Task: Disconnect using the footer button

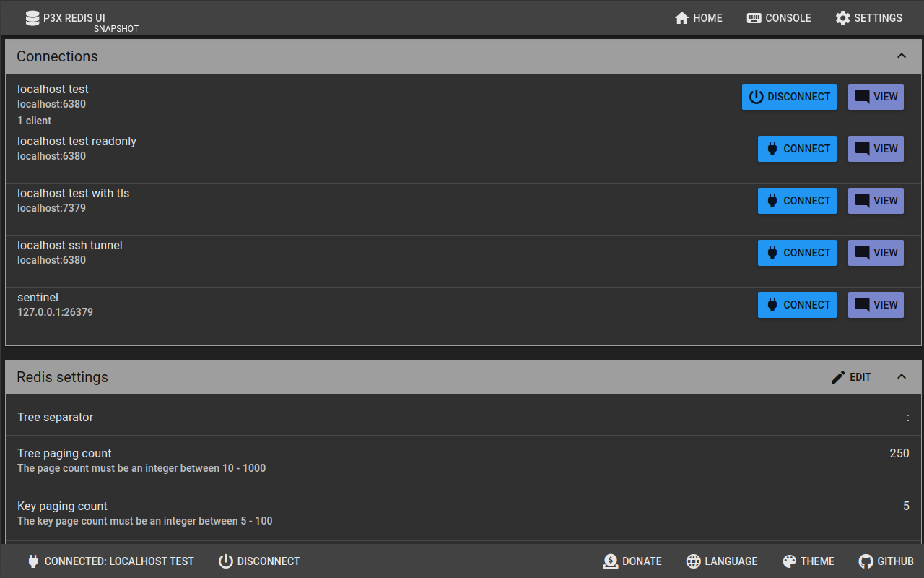Action: [x=259, y=561]
